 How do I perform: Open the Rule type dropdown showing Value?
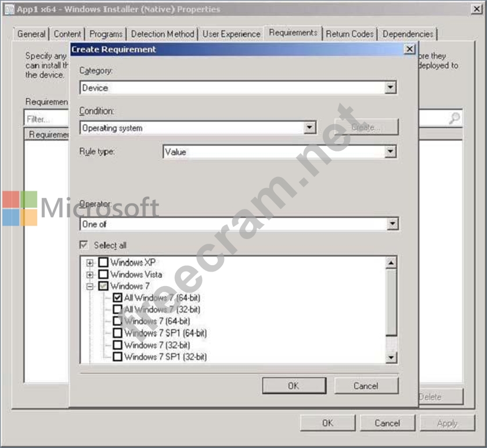click(x=391, y=152)
